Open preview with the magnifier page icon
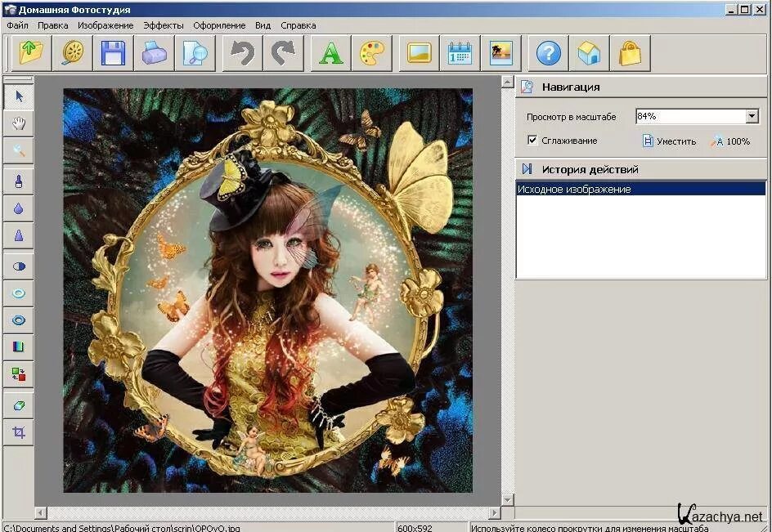This screenshot has height=532, width=772. (195, 52)
